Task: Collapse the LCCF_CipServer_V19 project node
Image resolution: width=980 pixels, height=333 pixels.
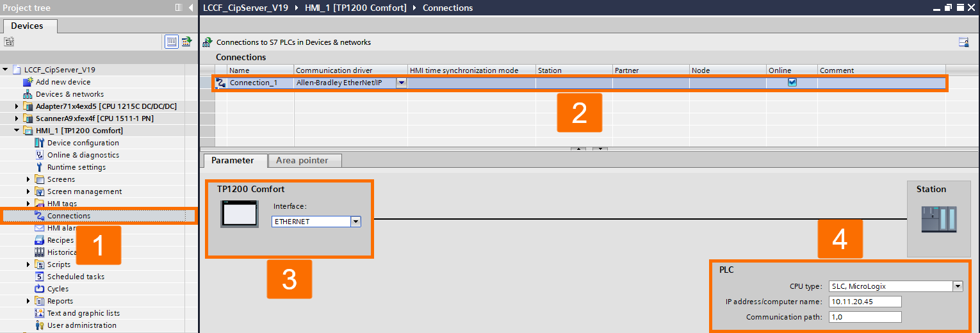Action: coord(6,70)
